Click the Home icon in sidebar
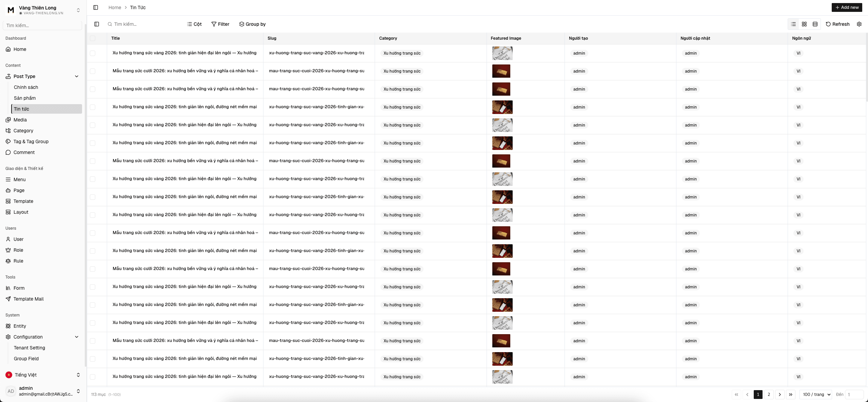 tap(8, 49)
